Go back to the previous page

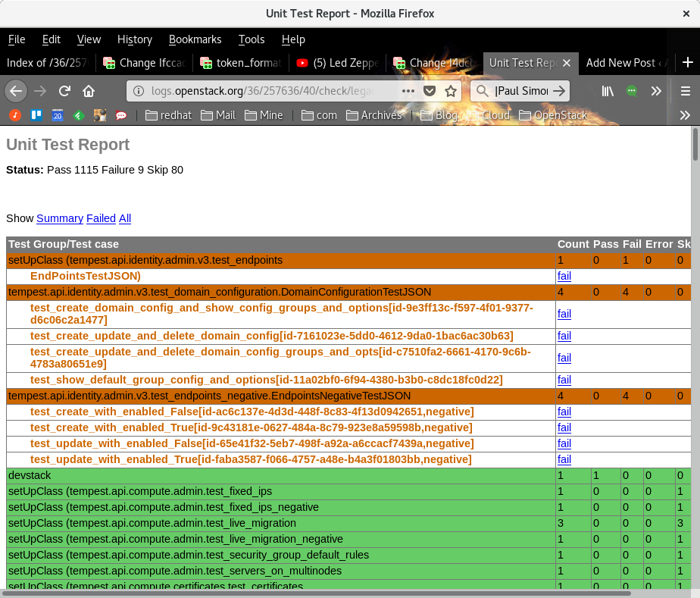16,91
